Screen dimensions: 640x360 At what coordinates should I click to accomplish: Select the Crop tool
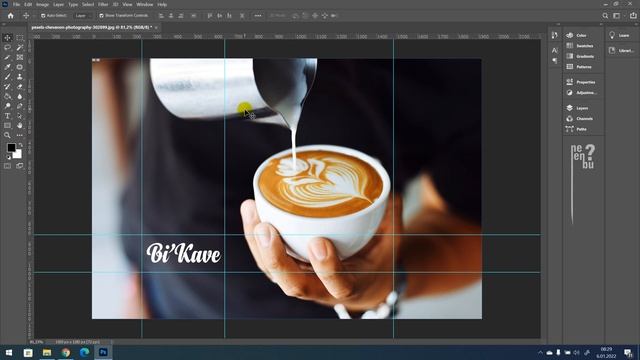pyautogui.click(x=7, y=57)
